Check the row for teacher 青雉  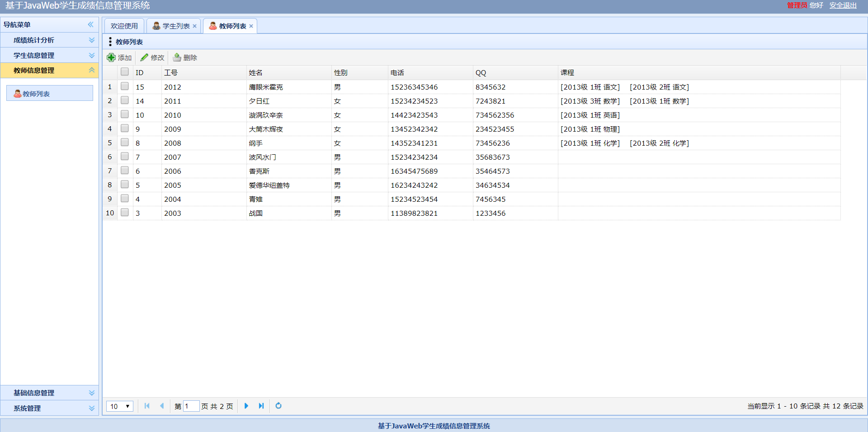[125, 198]
